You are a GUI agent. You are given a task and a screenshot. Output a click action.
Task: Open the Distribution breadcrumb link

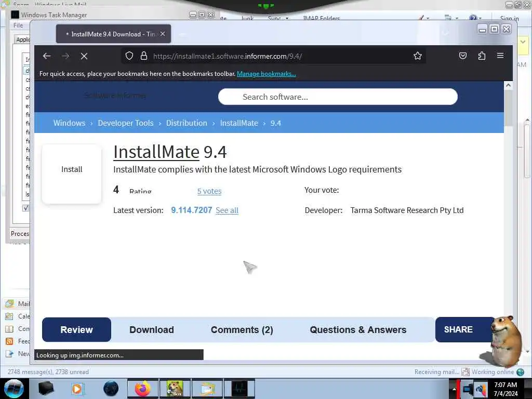point(187,123)
